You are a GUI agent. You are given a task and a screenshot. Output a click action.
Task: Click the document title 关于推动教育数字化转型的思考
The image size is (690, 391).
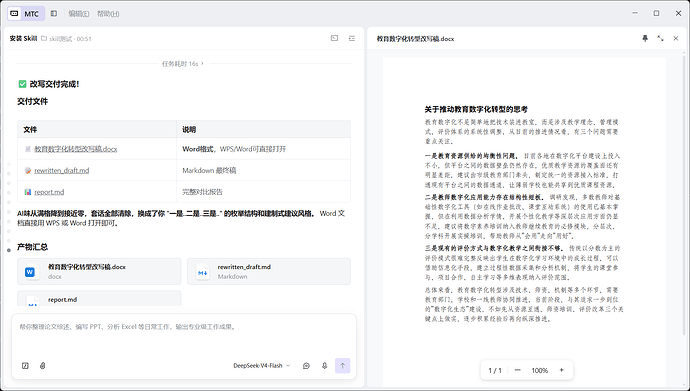(x=476, y=109)
